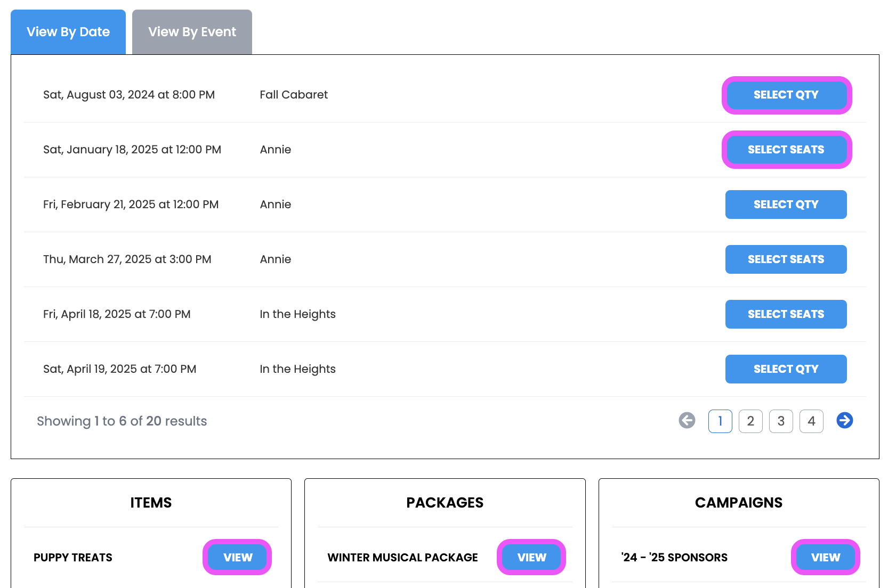Click date Thu, March 27, 2025 at 3:00 PM

(x=127, y=259)
